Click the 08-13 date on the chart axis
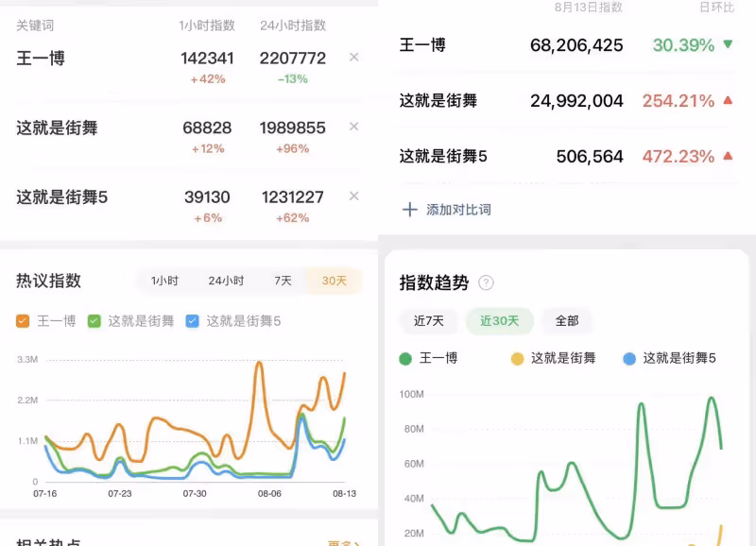Image resolution: width=756 pixels, height=546 pixels. click(344, 493)
